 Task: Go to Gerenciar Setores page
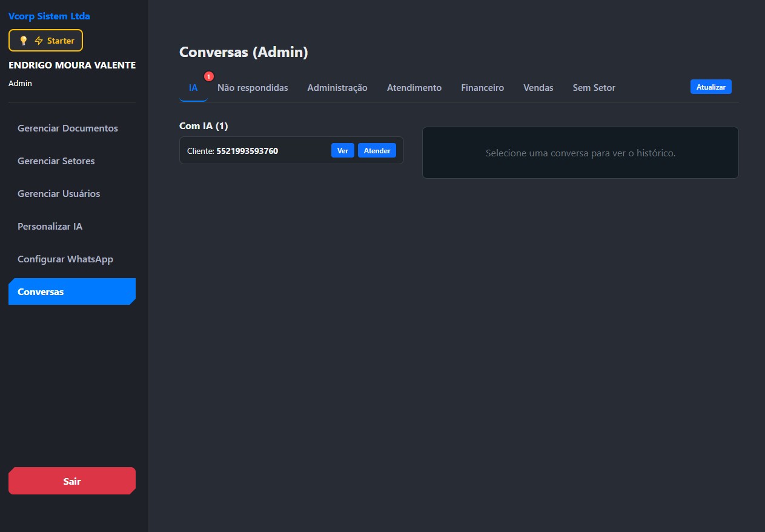[x=72, y=161]
